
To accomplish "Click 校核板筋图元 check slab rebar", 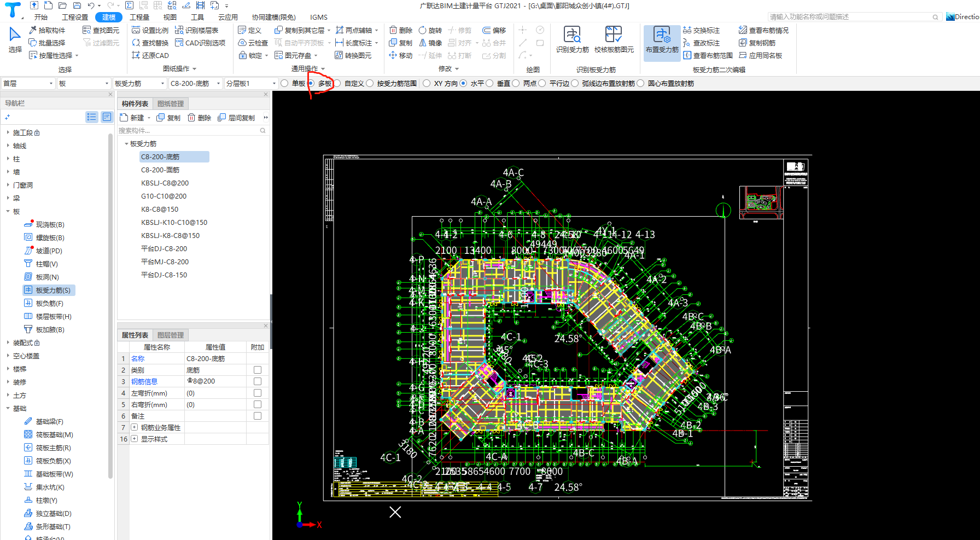I will pyautogui.click(x=614, y=39).
